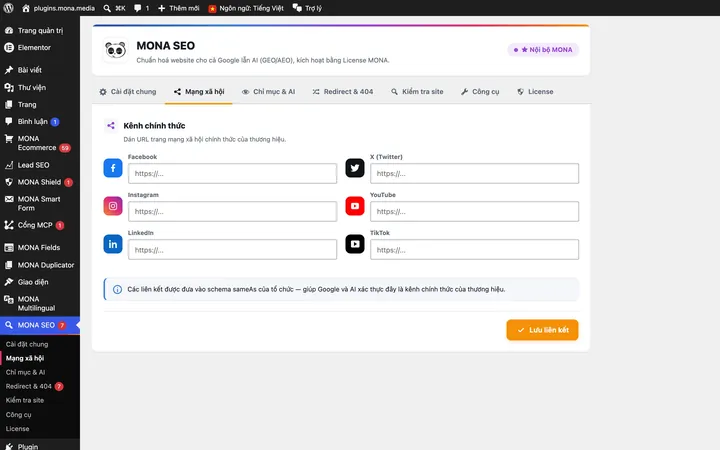Click the Nội bộ MONA badge

click(x=543, y=50)
